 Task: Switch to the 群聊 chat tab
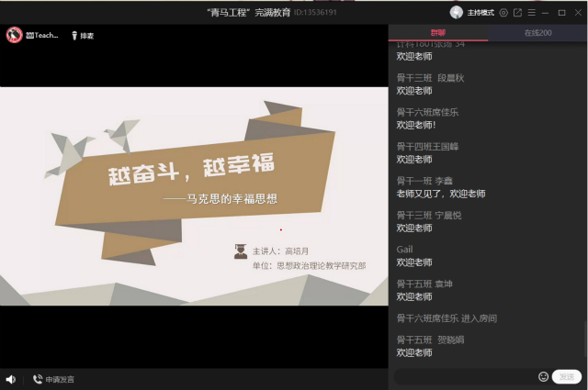pyautogui.click(x=438, y=33)
